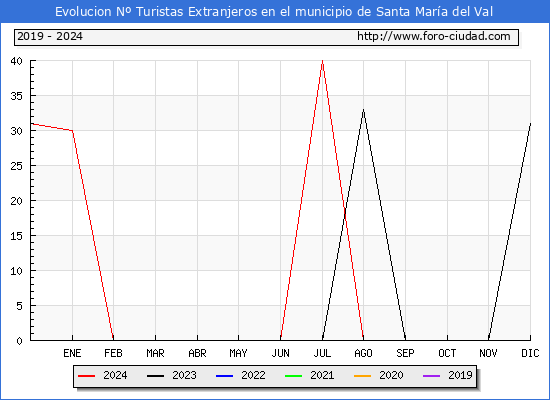This screenshot has height=400, width=550.
Task: Click the 2019 - 2024 range text
Action: pos(50,36)
